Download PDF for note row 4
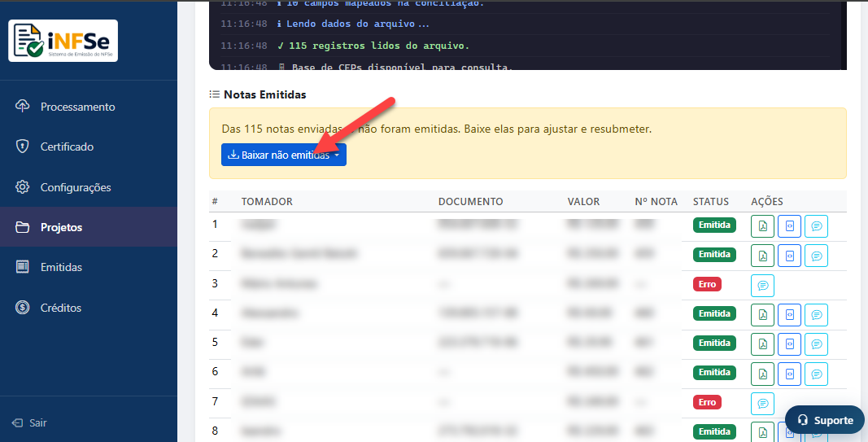The height and width of the screenshot is (442, 868). pyautogui.click(x=762, y=314)
